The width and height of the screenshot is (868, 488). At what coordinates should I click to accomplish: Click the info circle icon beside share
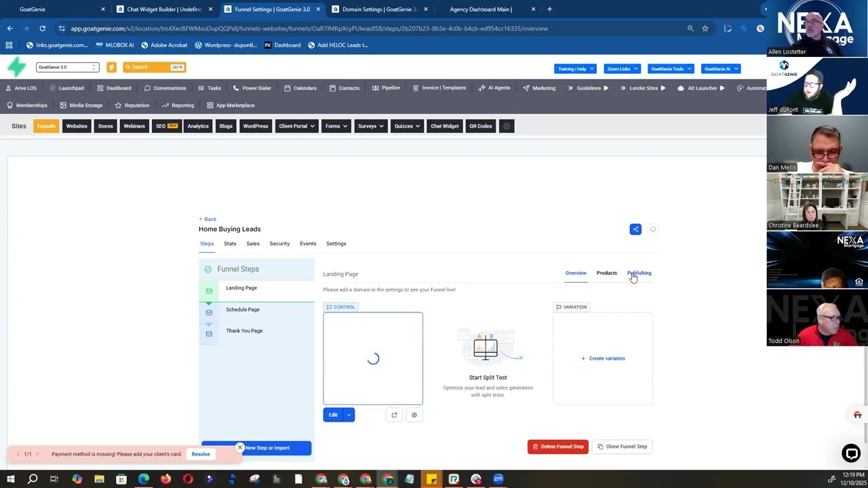coord(653,229)
